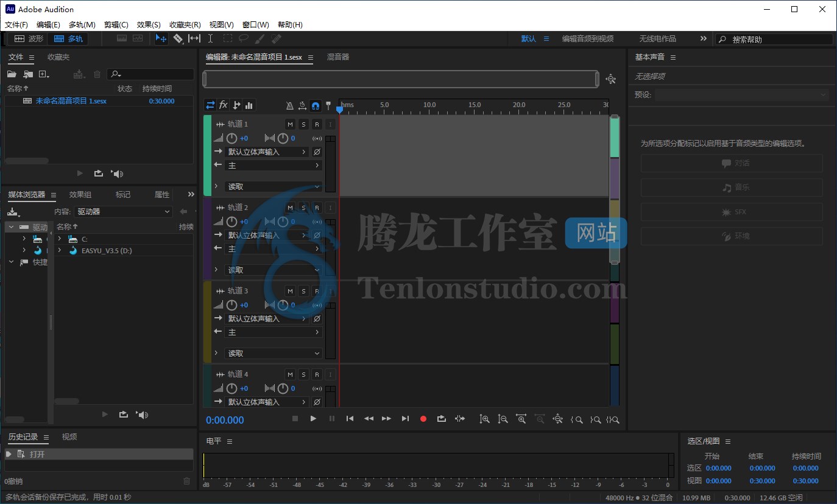Click the red Record button
This screenshot has width=837, height=504.
point(423,419)
